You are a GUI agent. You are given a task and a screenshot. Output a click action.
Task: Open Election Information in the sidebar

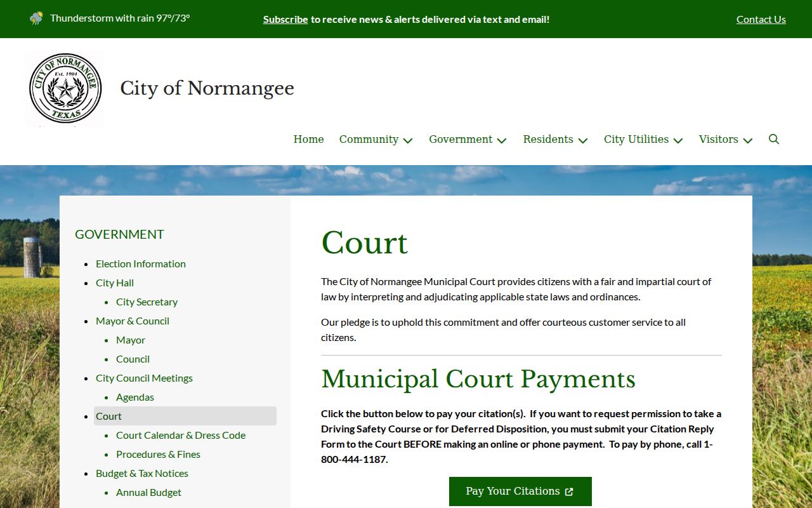(141, 264)
